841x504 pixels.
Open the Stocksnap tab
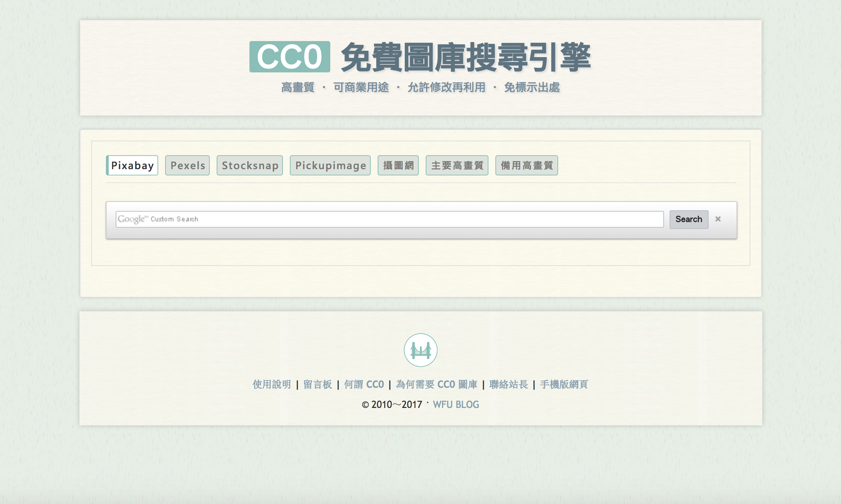[250, 165]
